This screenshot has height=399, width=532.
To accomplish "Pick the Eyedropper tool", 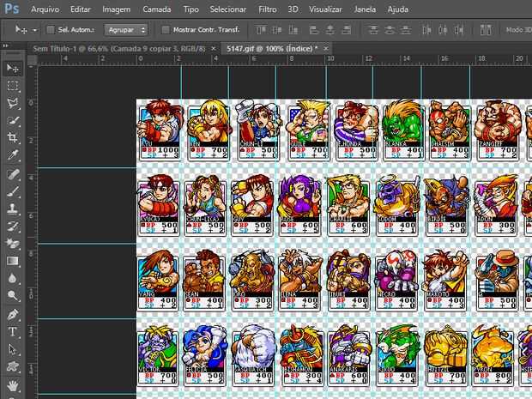I will (x=13, y=156).
